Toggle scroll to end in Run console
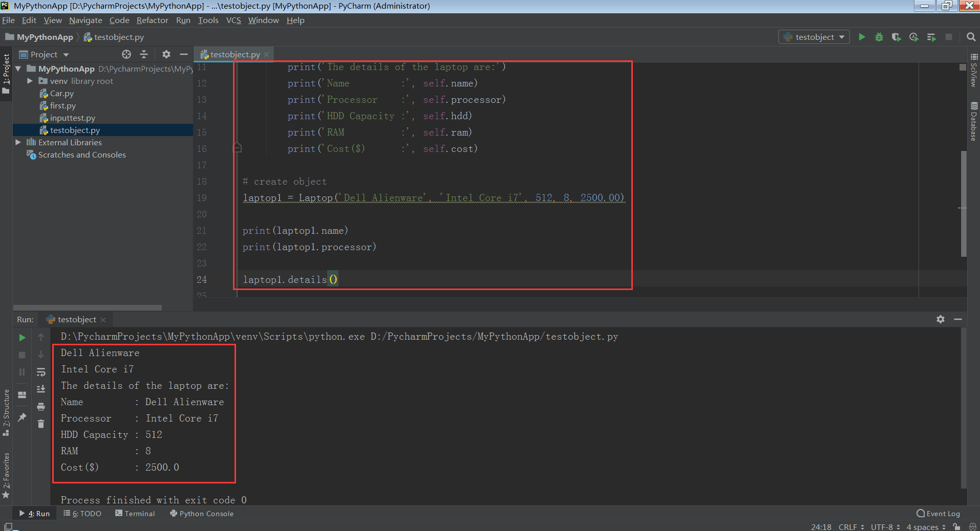The width and height of the screenshot is (980, 531). (41, 389)
